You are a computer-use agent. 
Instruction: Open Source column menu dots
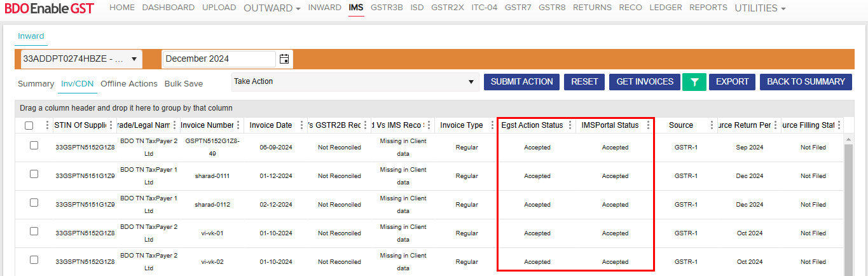[712, 125]
